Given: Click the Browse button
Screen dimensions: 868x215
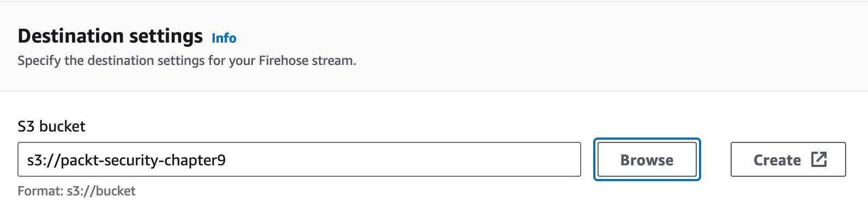Looking at the screenshot, I should (647, 159).
